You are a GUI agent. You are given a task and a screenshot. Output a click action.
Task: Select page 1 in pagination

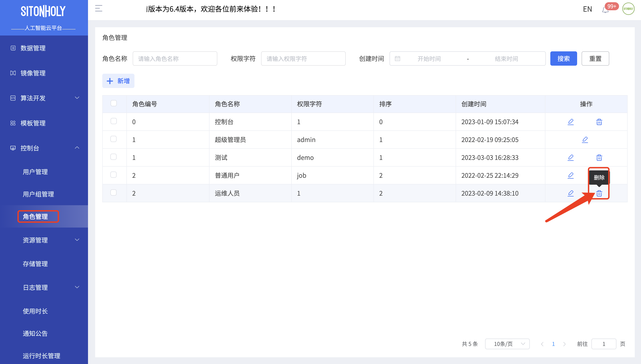tap(553, 344)
